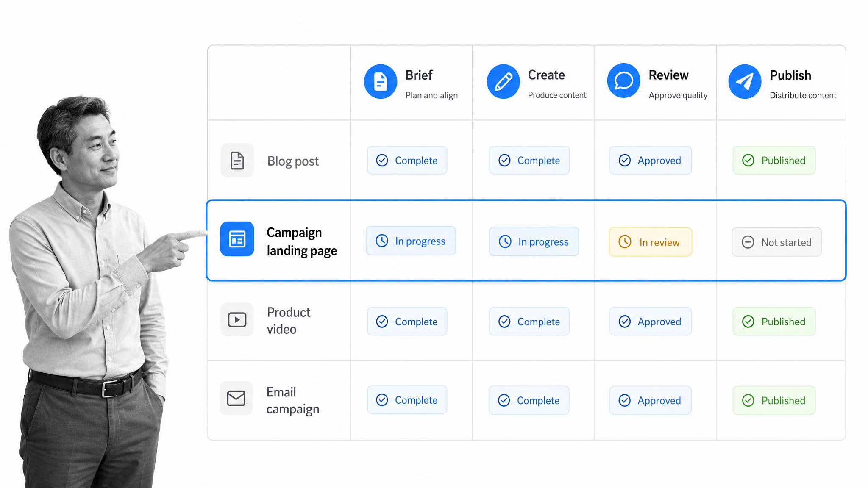Open Product video Published badge
The height and width of the screenshot is (488, 868).
pyautogui.click(x=774, y=322)
